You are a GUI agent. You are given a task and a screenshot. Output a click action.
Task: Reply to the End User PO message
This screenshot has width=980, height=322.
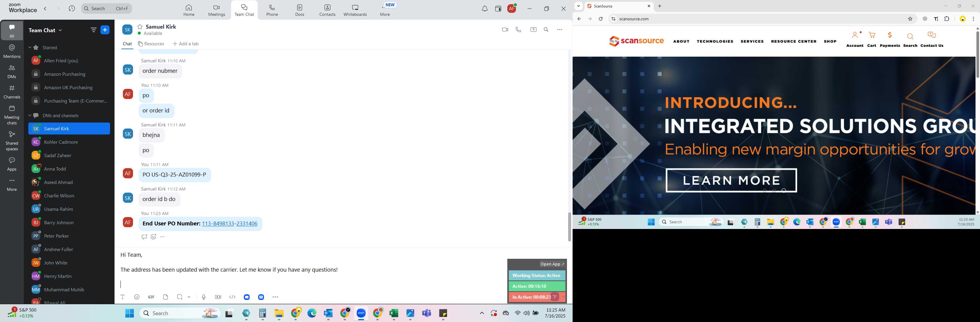tap(144, 237)
